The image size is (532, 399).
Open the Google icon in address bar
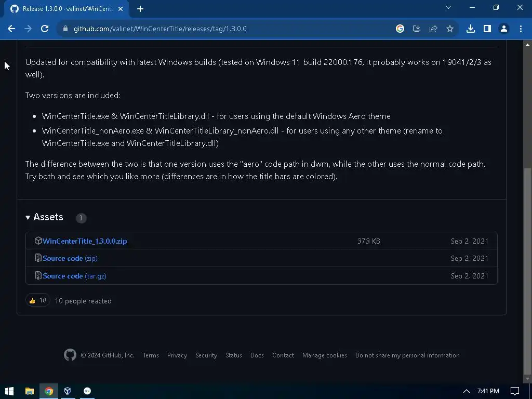400,29
